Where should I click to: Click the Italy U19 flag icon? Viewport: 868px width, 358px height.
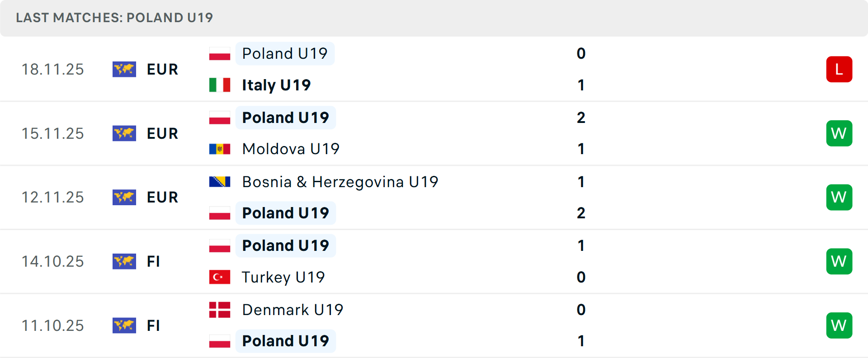click(x=220, y=85)
